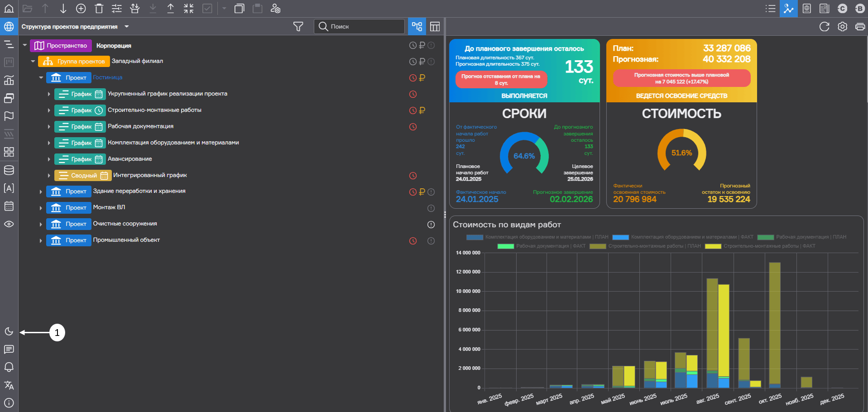Viewport: 868px width, 412px height.
Task: Open dashboard settings gear icon
Action: pos(842,27)
